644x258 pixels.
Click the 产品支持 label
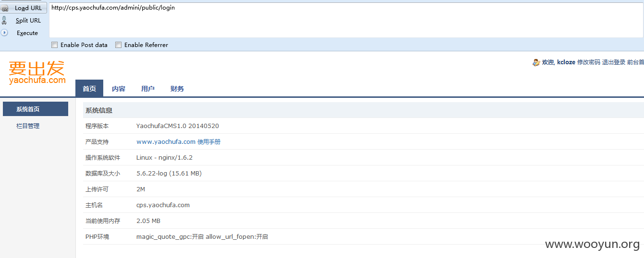click(x=97, y=141)
